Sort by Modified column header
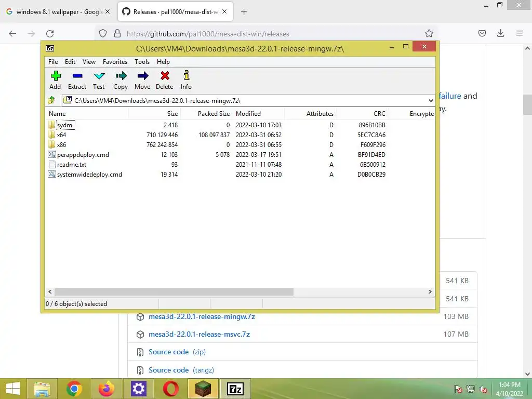 click(259, 114)
